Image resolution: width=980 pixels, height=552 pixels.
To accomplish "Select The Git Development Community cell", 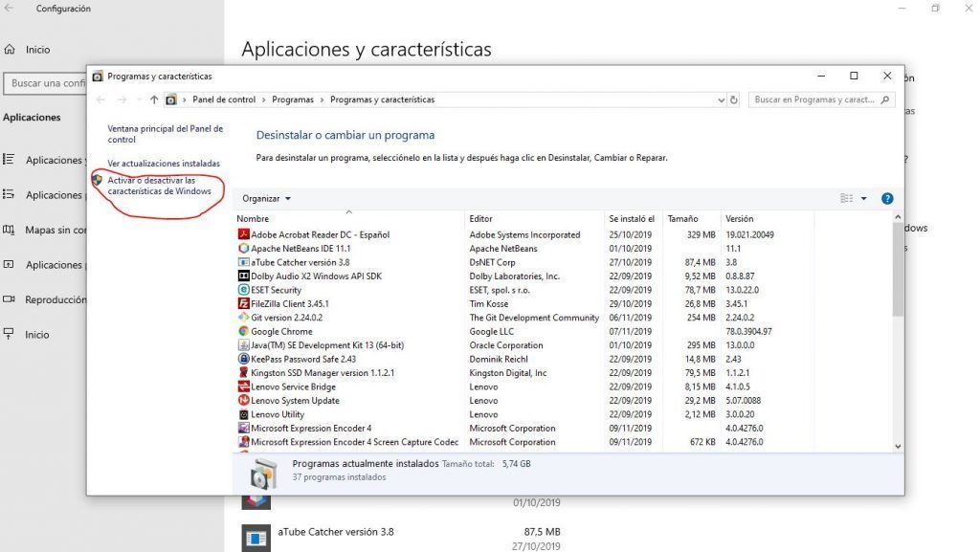I will 534,318.
